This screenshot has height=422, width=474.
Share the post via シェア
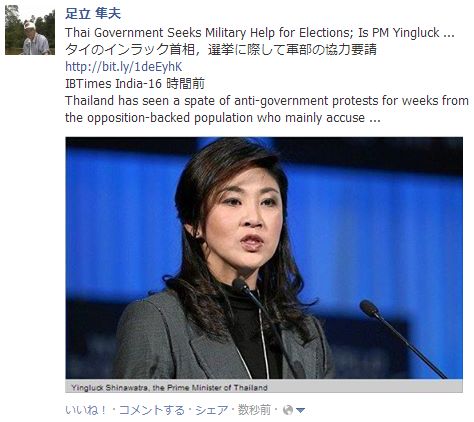[x=212, y=410]
